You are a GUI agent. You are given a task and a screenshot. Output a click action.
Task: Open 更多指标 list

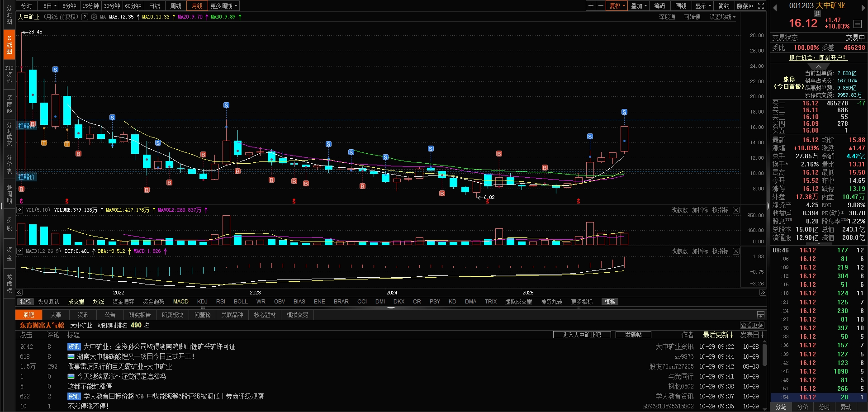[x=582, y=302]
